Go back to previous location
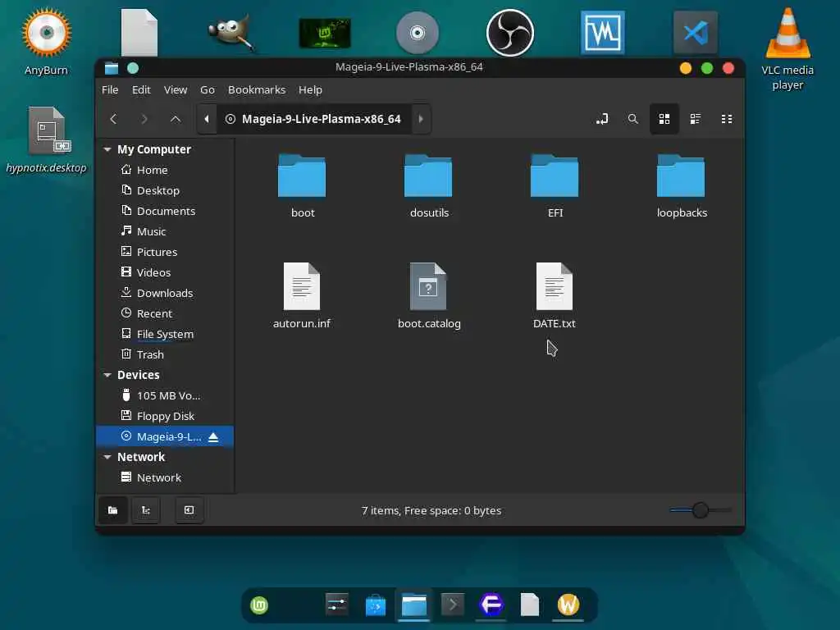Viewport: 840px width, 630px height. tap(113, 119)
